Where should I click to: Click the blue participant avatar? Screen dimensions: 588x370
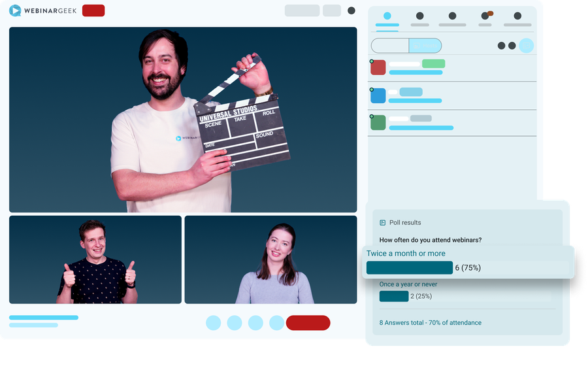pos(378,95)
